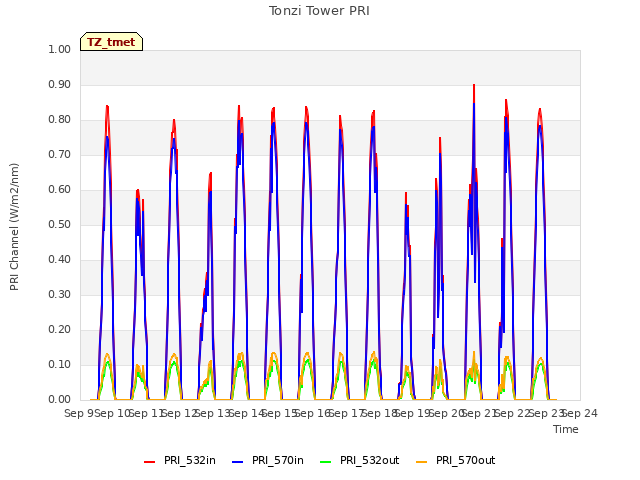Screen dimensions: 640x480
Task: Click the Sep 19 midday peak near 0.59
Action: (406, 193)
